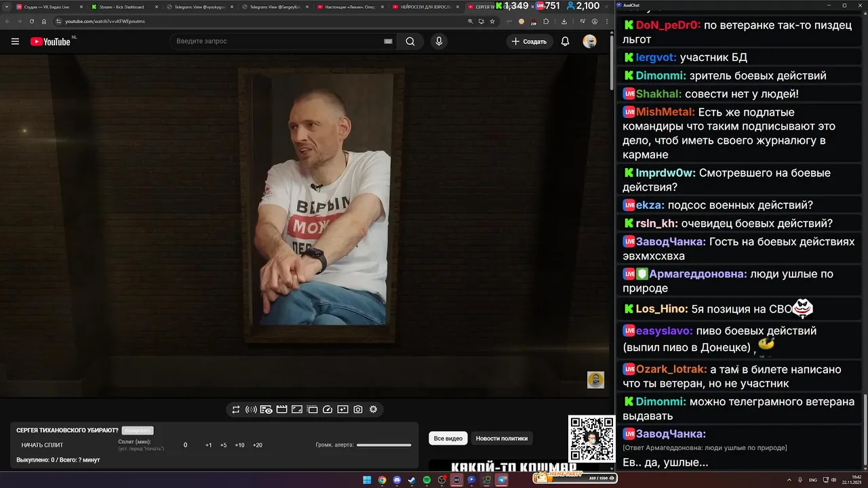
Task: Click the channel avatar watermark on the video
Action: [x=595, y=380]
